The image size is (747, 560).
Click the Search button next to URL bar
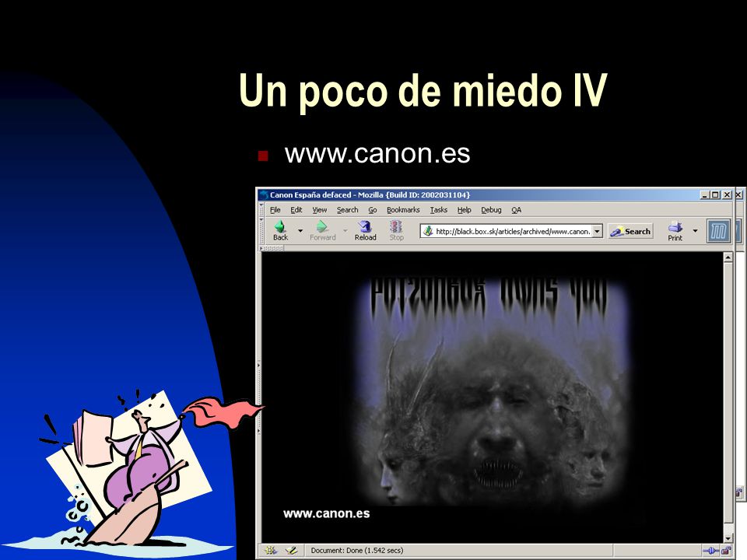click(x=630, y=232)
